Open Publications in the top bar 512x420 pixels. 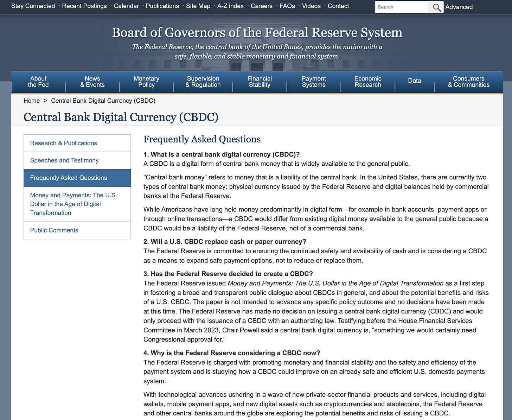click(162, 6)
